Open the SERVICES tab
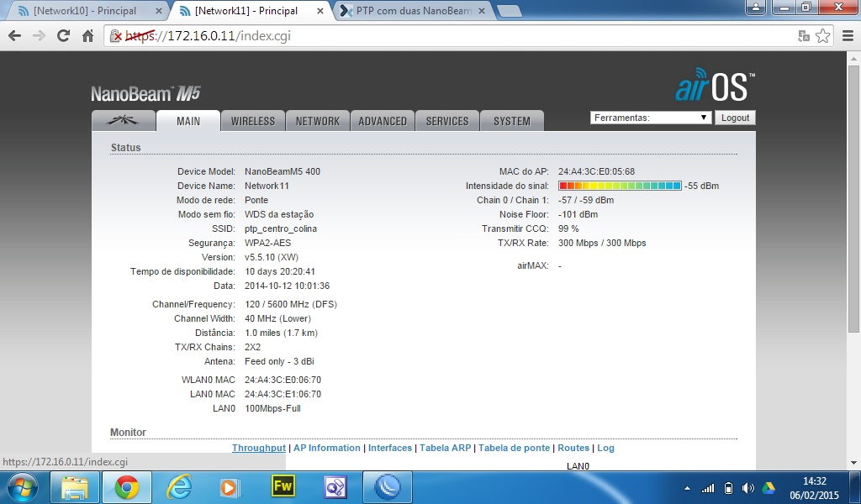The width and height of the screenshot is (861, 504). [x=447, y=121]
